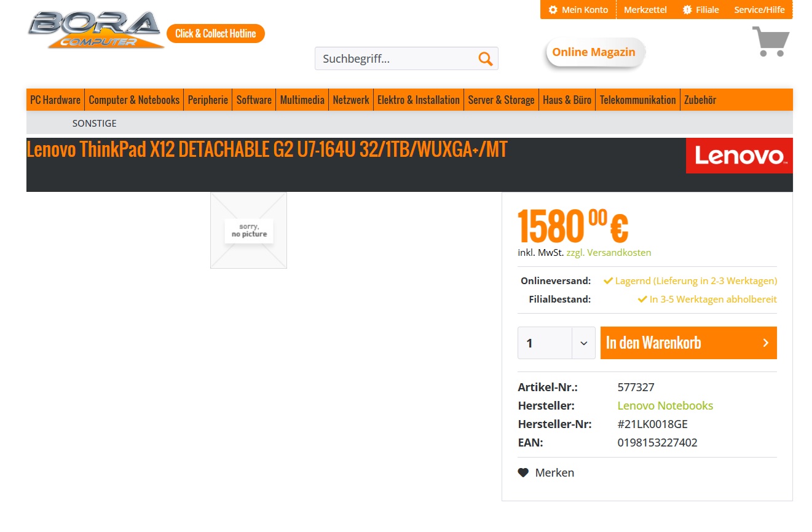This screenshot has width=812, height=532.
Task: Click manufacturer number #21LK0018GE
Action: click(x=652, y=424)
